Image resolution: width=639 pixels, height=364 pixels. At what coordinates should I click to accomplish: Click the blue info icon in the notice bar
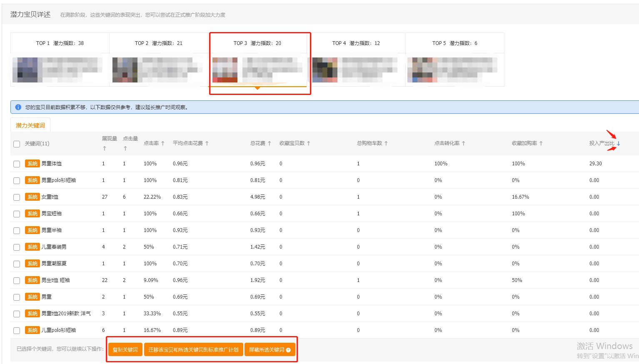pos(18,107)
